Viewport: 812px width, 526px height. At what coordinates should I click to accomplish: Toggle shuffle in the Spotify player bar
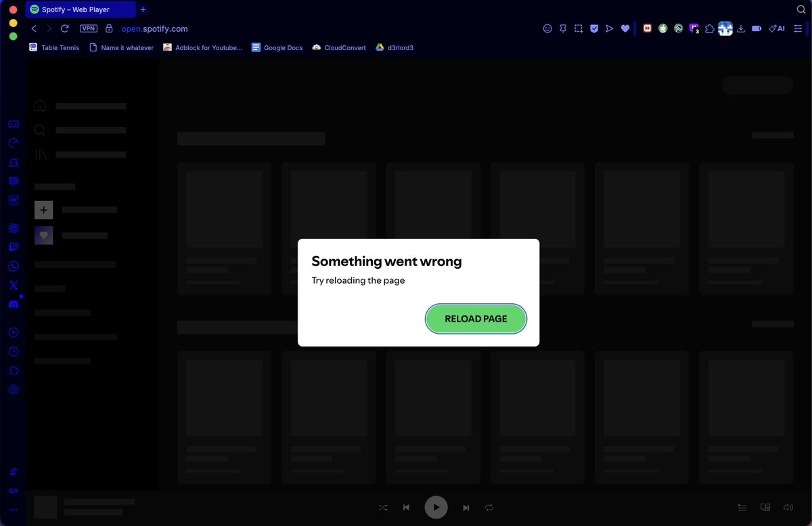383,507
